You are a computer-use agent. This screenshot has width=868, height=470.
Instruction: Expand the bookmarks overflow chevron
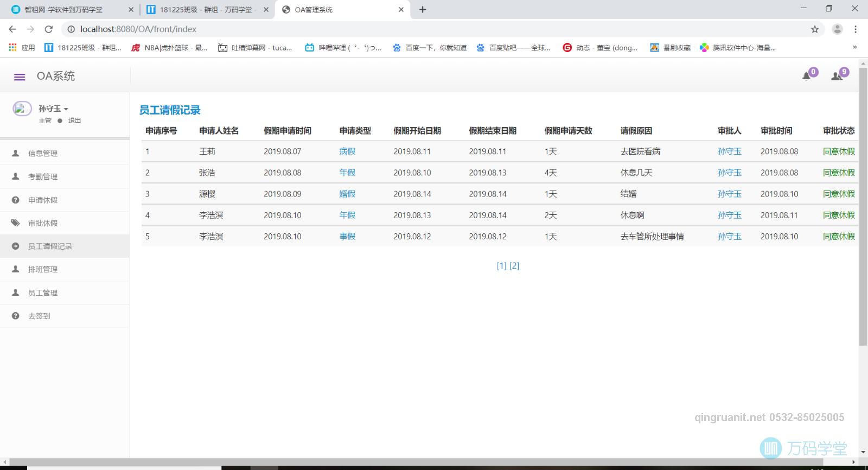pos(855,48)
